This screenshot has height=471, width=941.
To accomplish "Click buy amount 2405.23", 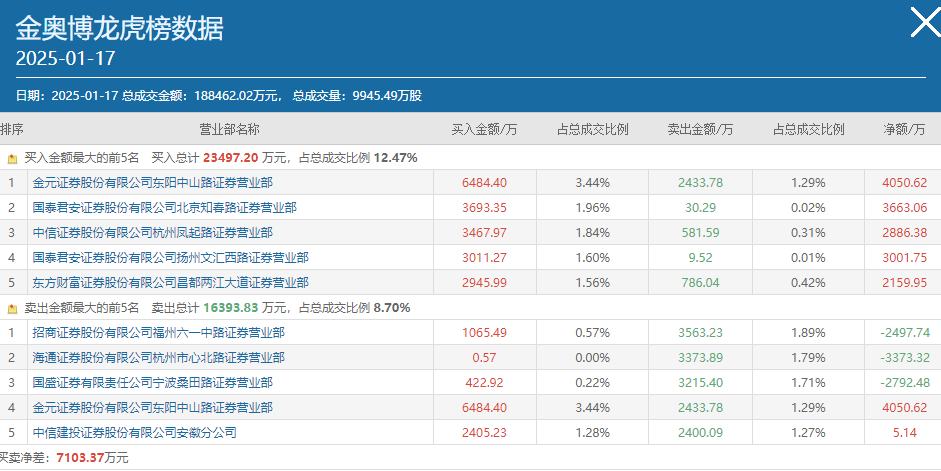I will (x=484, y=433).
